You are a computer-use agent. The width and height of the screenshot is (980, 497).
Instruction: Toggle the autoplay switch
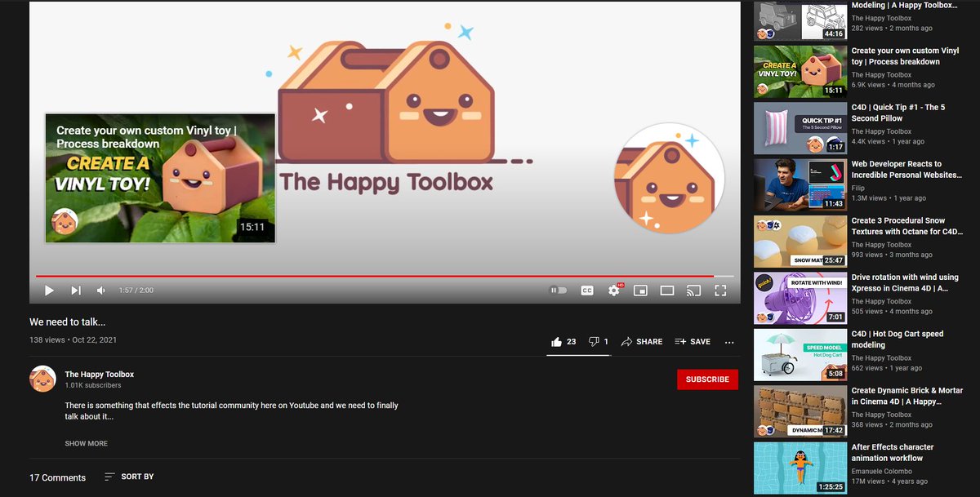(x=559, y=290)
